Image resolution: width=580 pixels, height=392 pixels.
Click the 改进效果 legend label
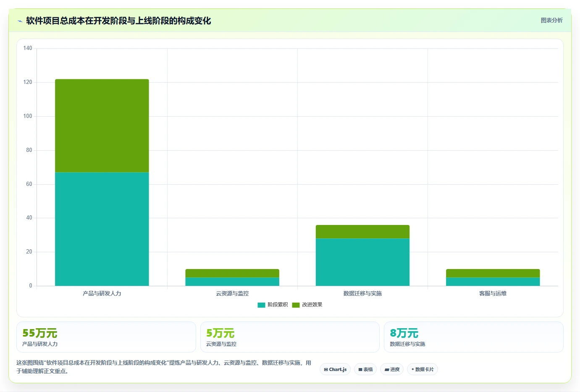tap(312, 305)
